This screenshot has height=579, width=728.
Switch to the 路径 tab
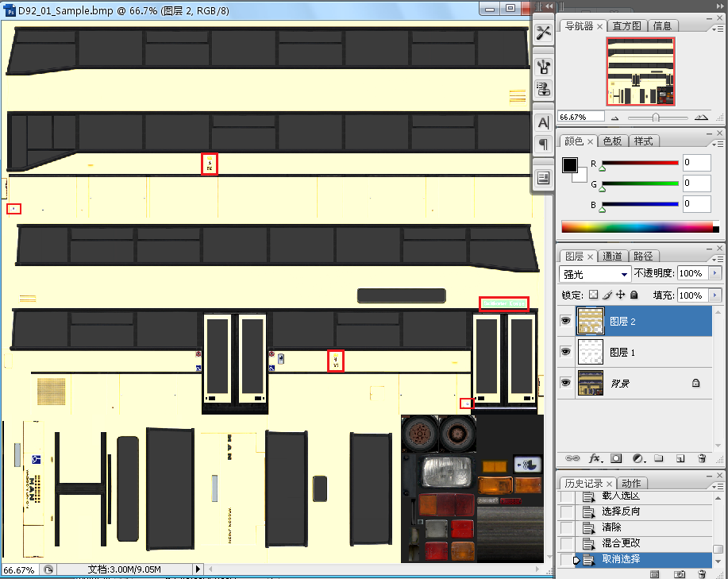pos(643,257)
